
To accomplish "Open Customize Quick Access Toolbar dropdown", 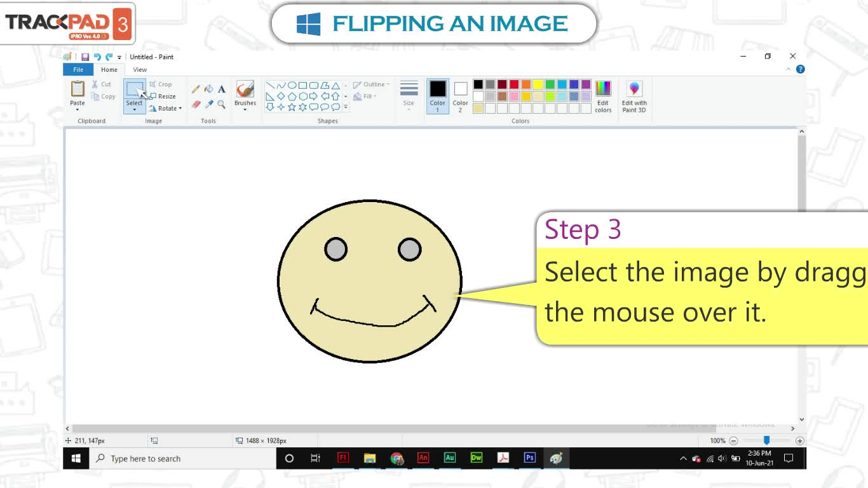I will tap(119, 57).
